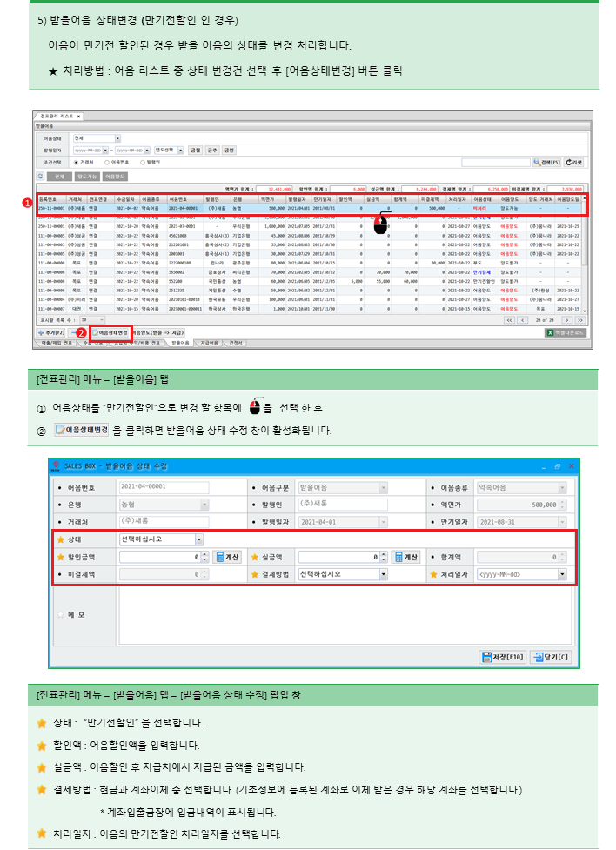Click the 추가[F2] add button
The image size is (616, 850).
pyautogui.click(x=51, y=332)
